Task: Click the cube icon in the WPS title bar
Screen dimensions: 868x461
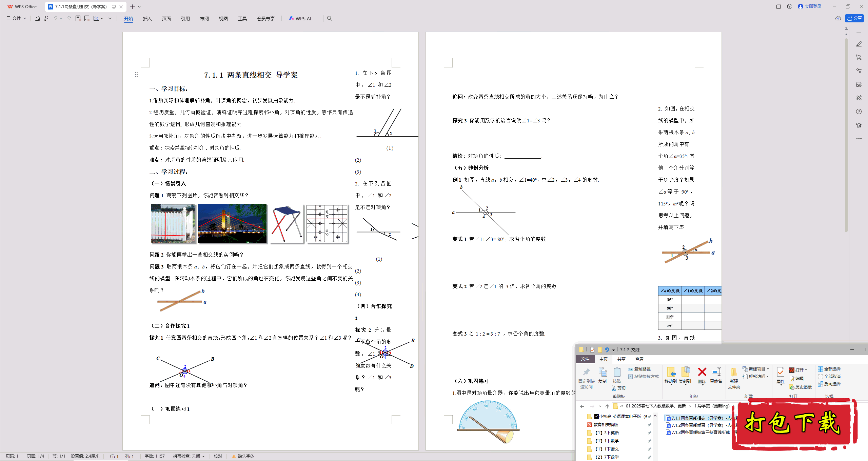Action: click(x=790, y=6)
